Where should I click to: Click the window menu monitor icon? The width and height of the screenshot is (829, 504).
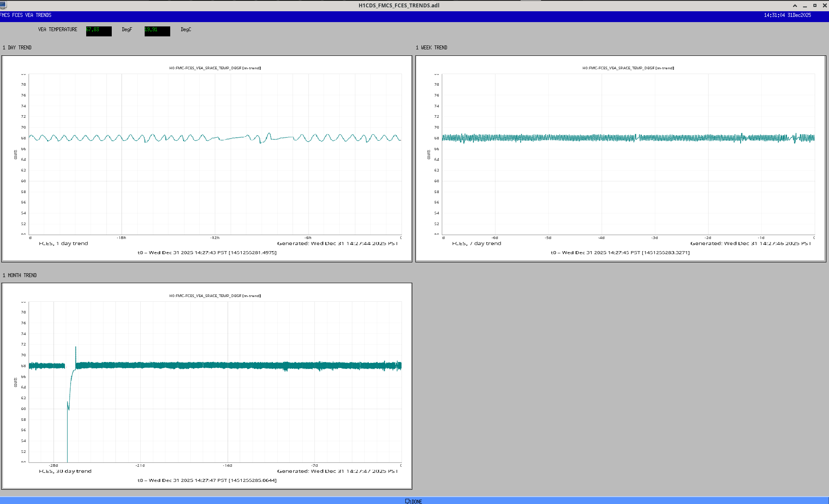(3, 5)
